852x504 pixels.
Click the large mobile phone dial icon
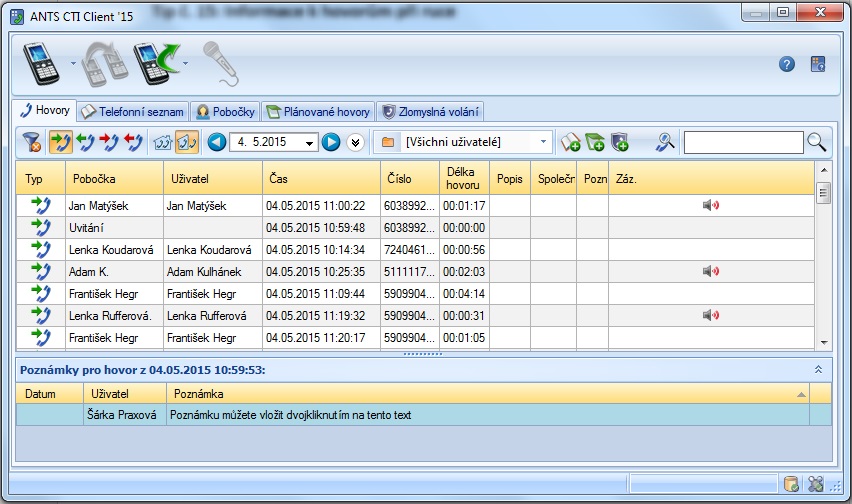click(41, 64)
